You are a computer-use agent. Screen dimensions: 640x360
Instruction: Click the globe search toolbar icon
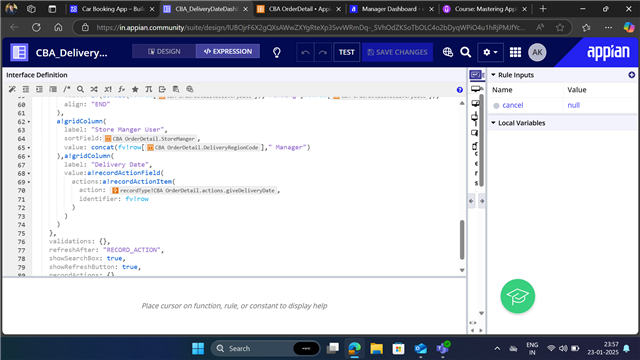click(x=190, y=89)
